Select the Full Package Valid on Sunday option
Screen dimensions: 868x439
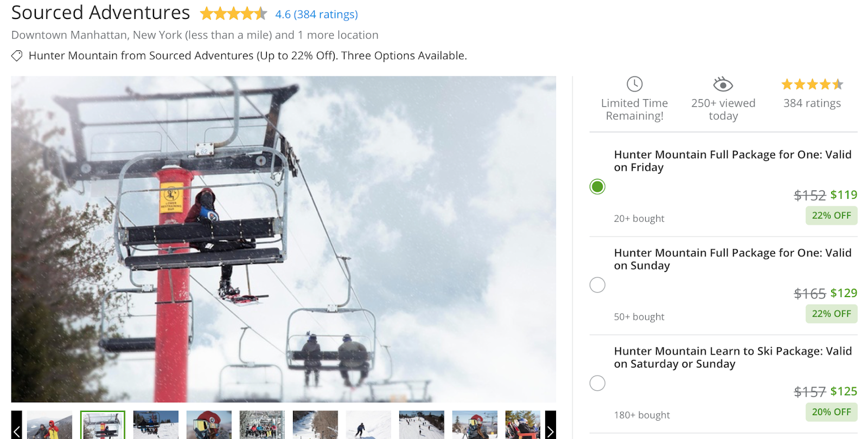(597, 285)
